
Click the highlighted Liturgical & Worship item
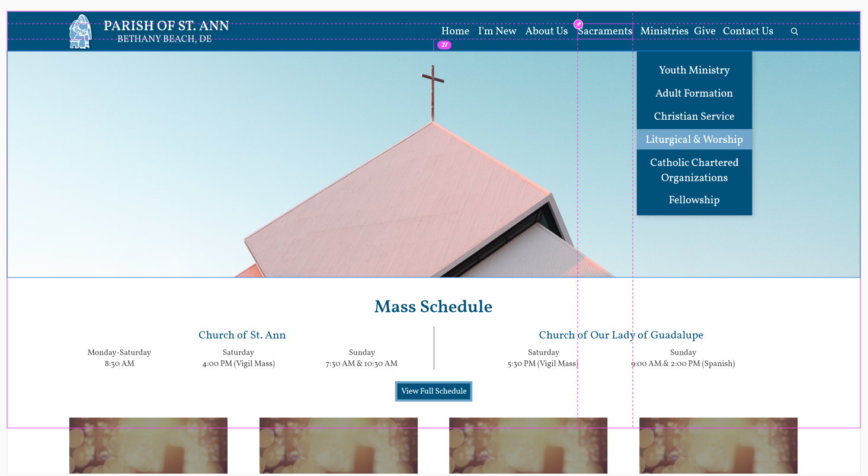click(694, 139)
